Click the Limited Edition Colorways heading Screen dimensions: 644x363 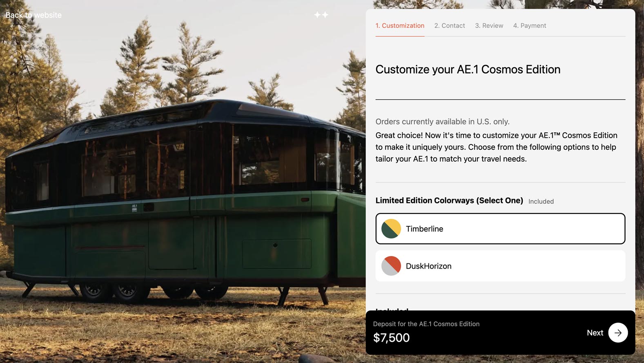coord(449,200)
